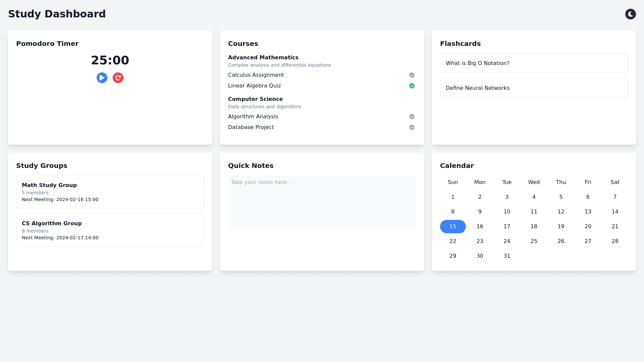Uncheck the Linear Algebra Quiz checkmark

pos(412,86)
